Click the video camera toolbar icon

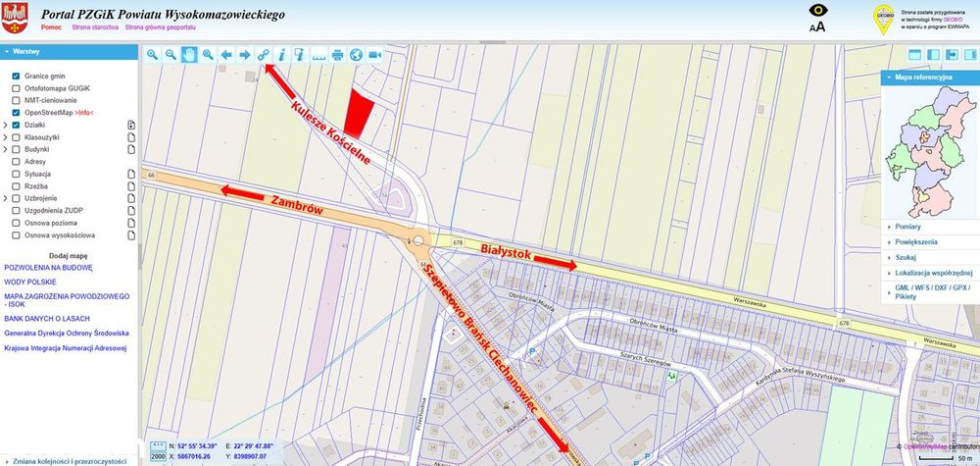pos(375,55)
